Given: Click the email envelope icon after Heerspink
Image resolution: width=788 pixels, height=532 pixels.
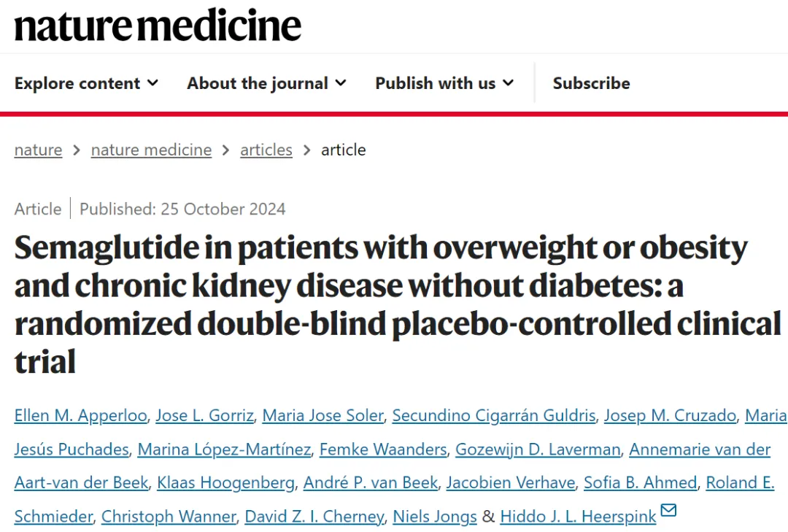Looking at the screenshot, I should pyautogui.click(x=668, y=510).
